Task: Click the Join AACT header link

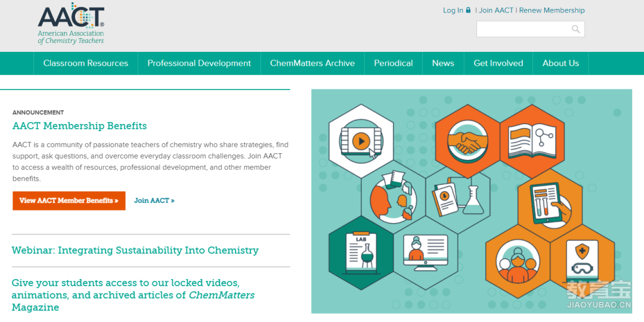Action: pos(496,10)
